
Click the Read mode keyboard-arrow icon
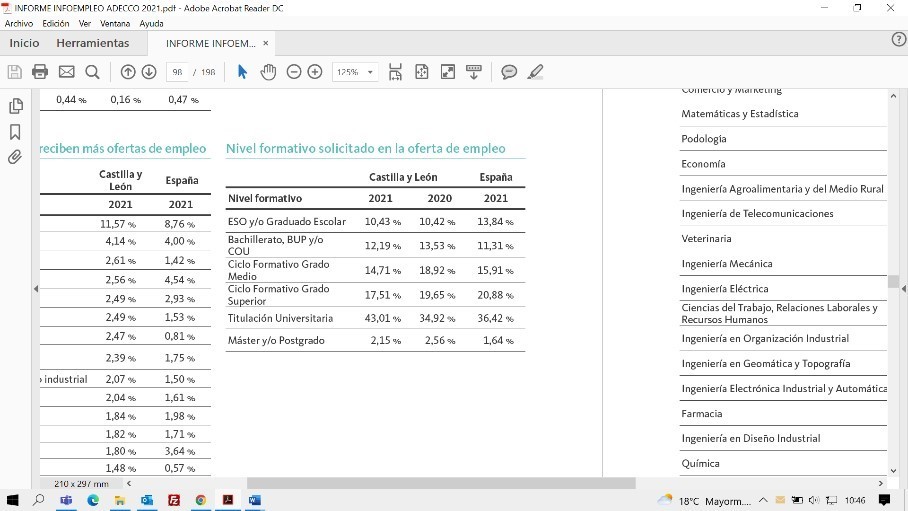(x=474, y=72)
